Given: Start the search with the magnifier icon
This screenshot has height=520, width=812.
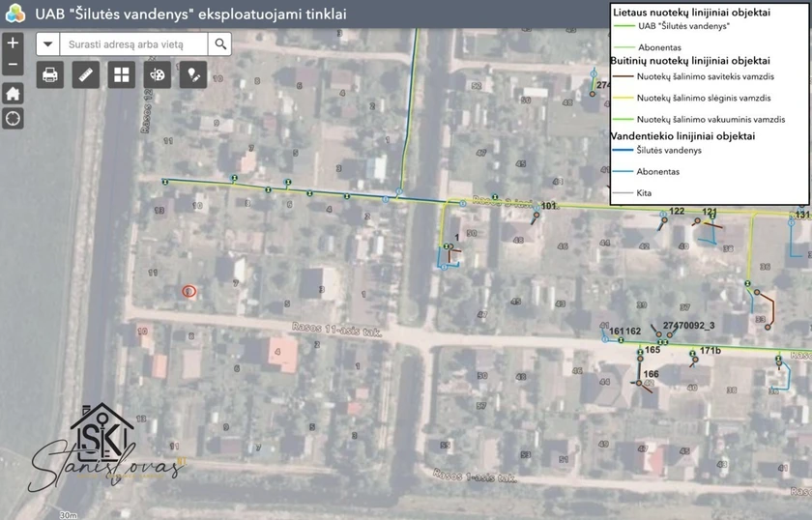Looking at the screenshot, I should (x=220, y=44).
